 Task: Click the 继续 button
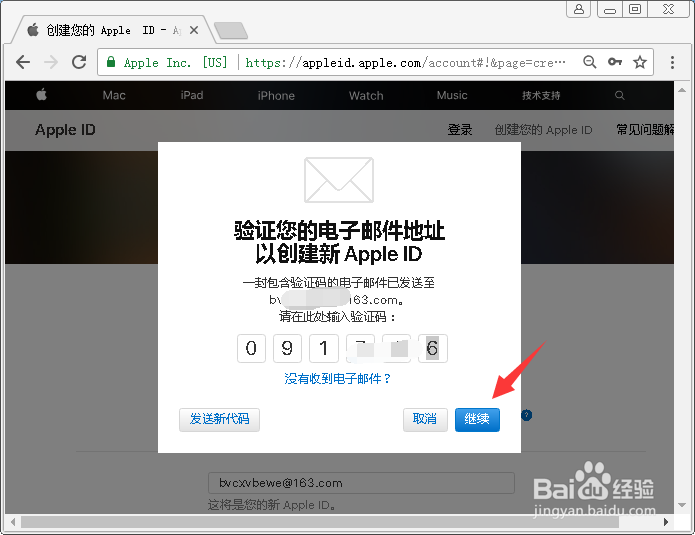[477, 419]
